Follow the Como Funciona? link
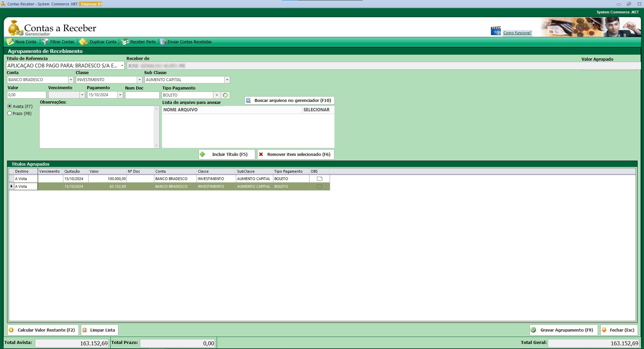 pyautogui.click(x=517, y=33)
